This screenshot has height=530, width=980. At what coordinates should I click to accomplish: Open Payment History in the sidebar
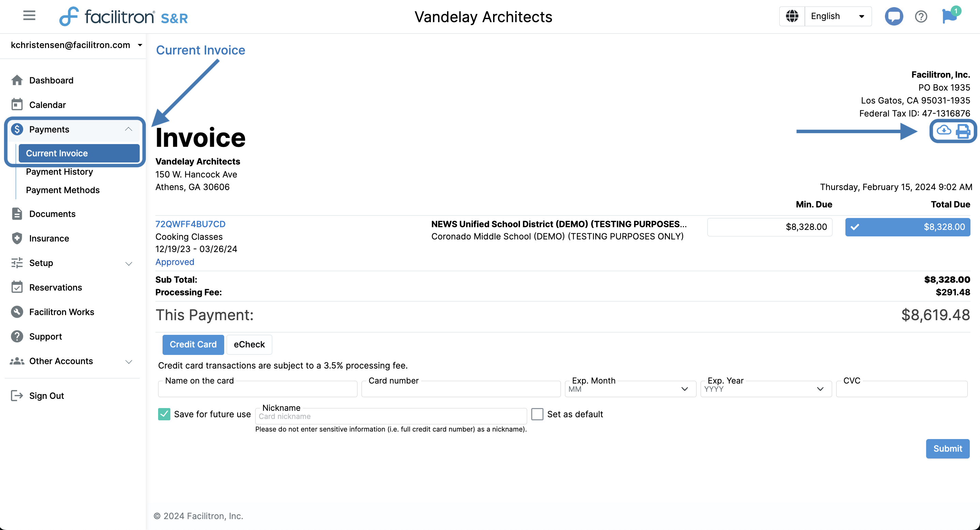pos(59,172)
